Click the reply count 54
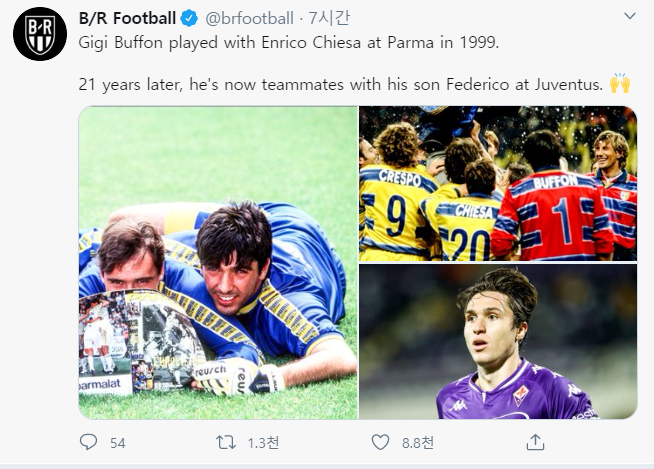Image resolution: width=654 pixels, height=469 pixels. (x=117, y=443)
